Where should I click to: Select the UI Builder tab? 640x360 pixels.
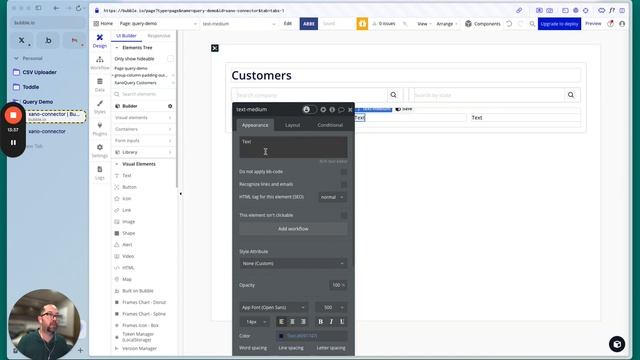[126, 36]
